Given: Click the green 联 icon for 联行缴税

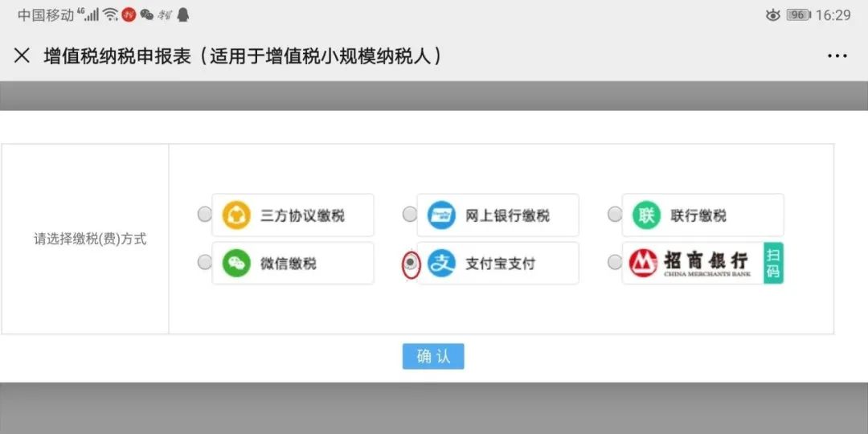Looking at the screenshot, I should [646, 215].
